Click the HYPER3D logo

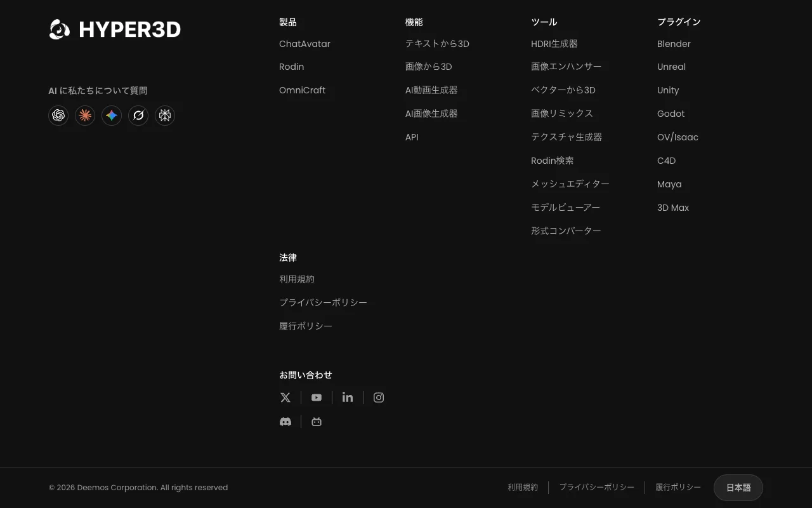tap(115, 29)
